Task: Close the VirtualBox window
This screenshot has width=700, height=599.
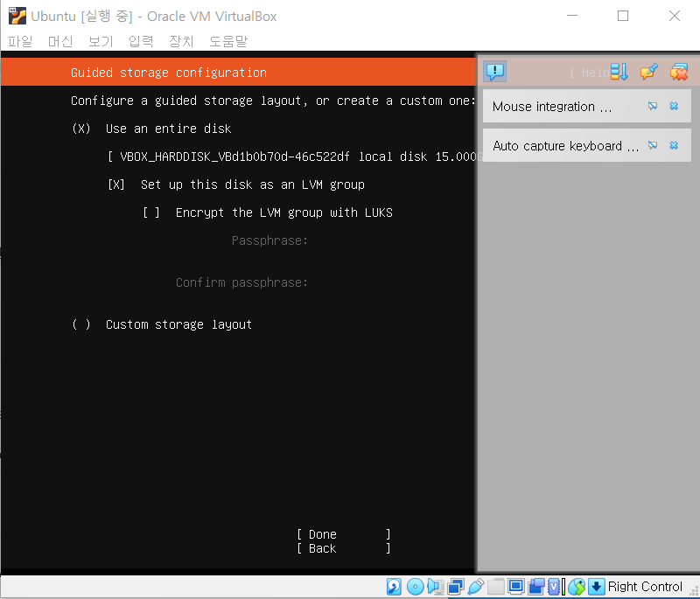Action: (x=675, y=16)
